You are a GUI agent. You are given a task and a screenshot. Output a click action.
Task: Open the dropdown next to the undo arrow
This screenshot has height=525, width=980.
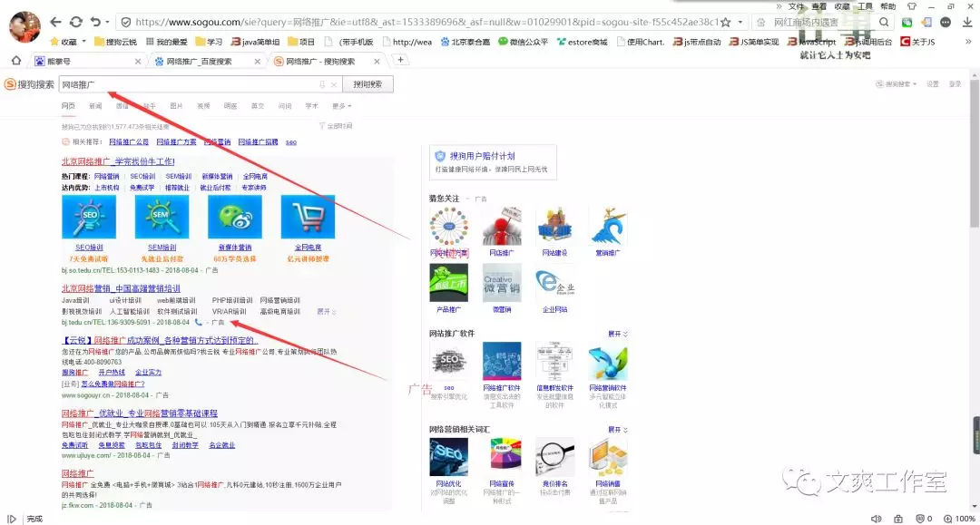[107, 22]
